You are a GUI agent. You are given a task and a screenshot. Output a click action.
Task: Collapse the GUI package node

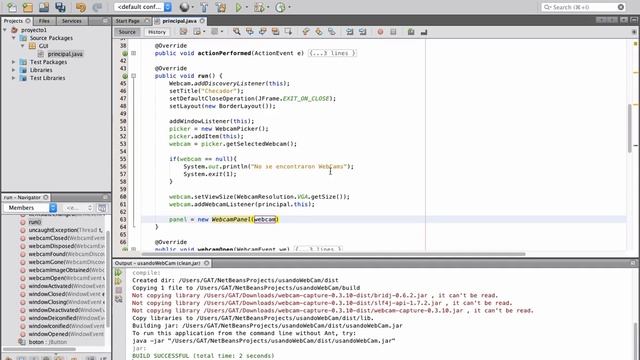[23, 46]
